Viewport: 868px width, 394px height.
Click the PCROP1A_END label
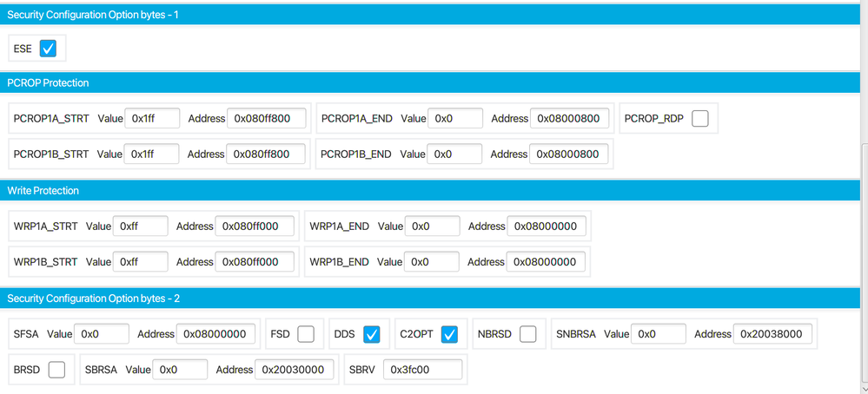[357, 118]
